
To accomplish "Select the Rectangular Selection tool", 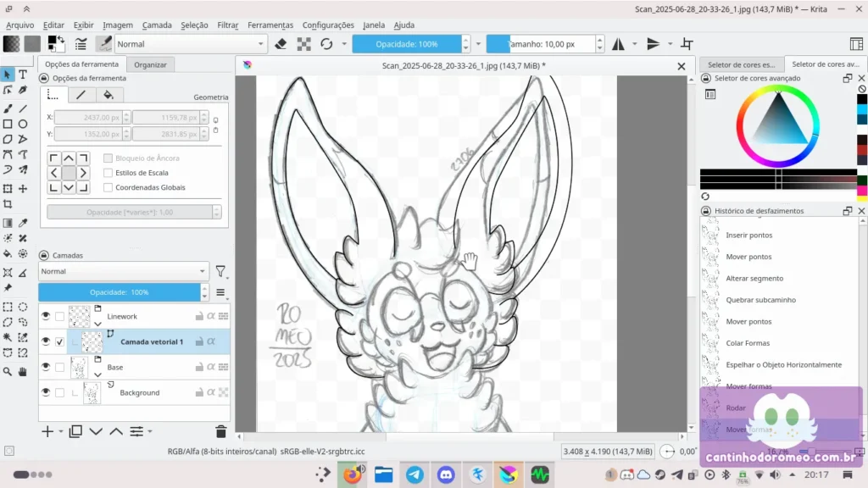I will click(8, 307).
